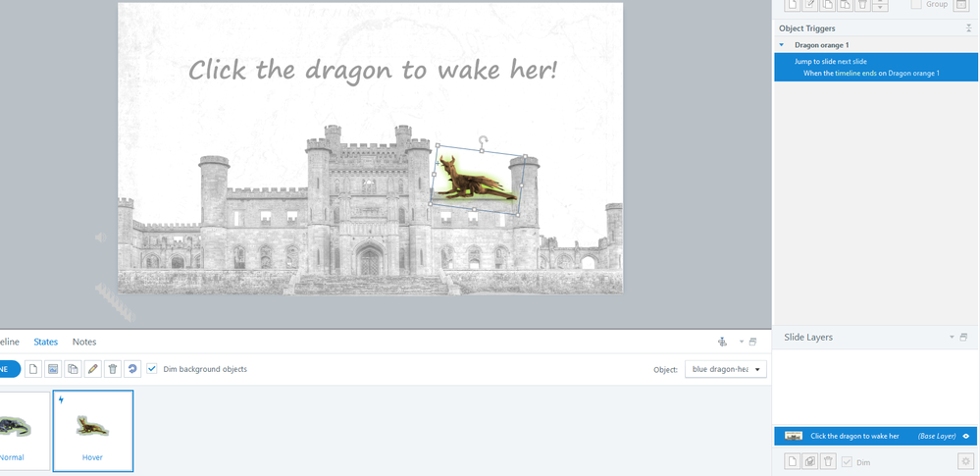Click the base layer thumbnail image
The image size is (980, 476).
pyautogui.click(x=794, y=436)
